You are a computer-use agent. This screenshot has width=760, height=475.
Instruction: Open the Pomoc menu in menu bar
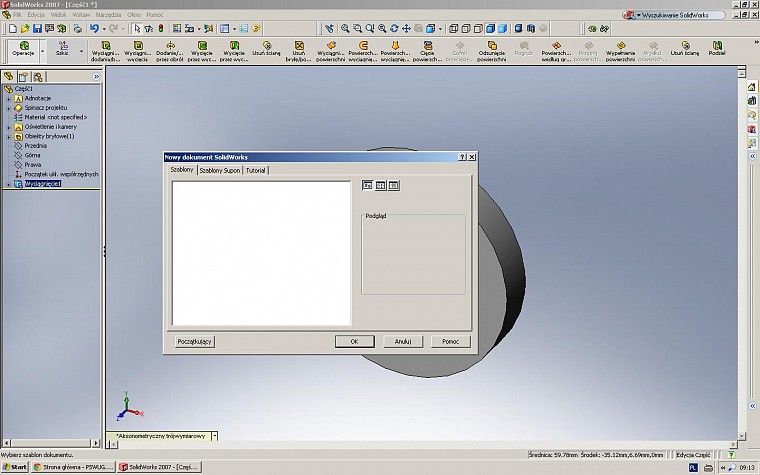point(155,15)
